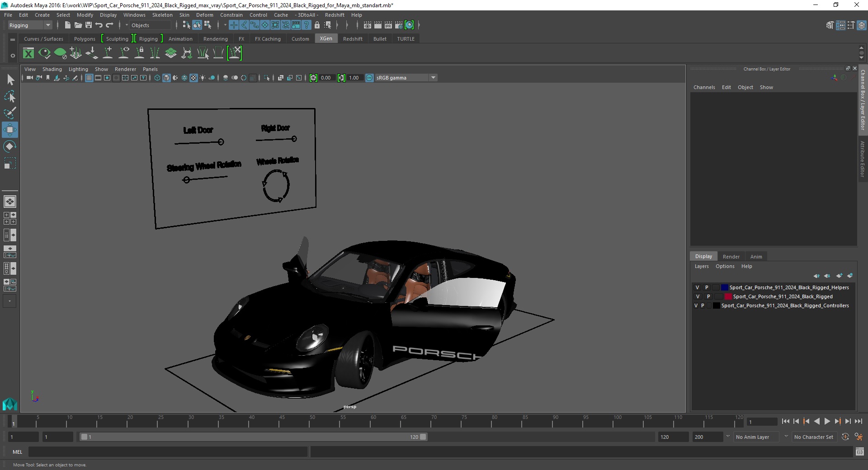Click the Undo arrow icon
The height and width of the screenshot is (470, 868).
[x=99, y=25]
